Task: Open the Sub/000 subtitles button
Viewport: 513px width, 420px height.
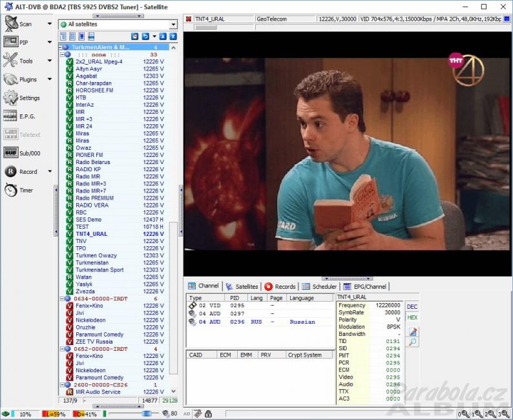Action: pos(11,152)
